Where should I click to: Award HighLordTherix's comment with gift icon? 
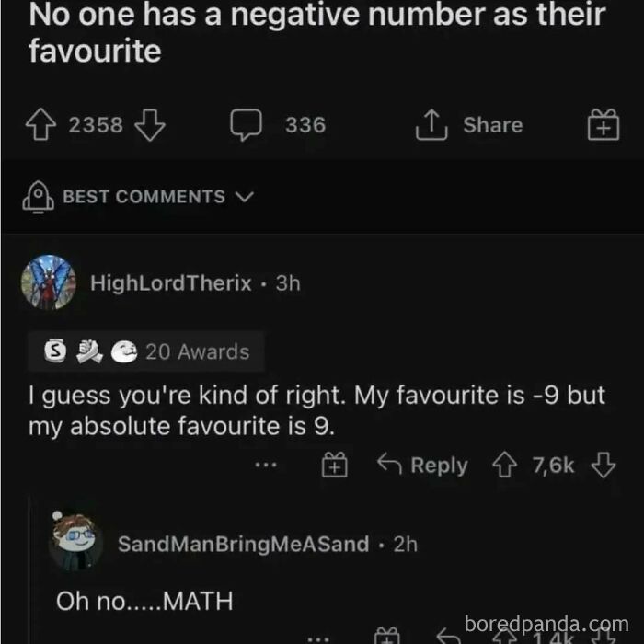(333, 466)
